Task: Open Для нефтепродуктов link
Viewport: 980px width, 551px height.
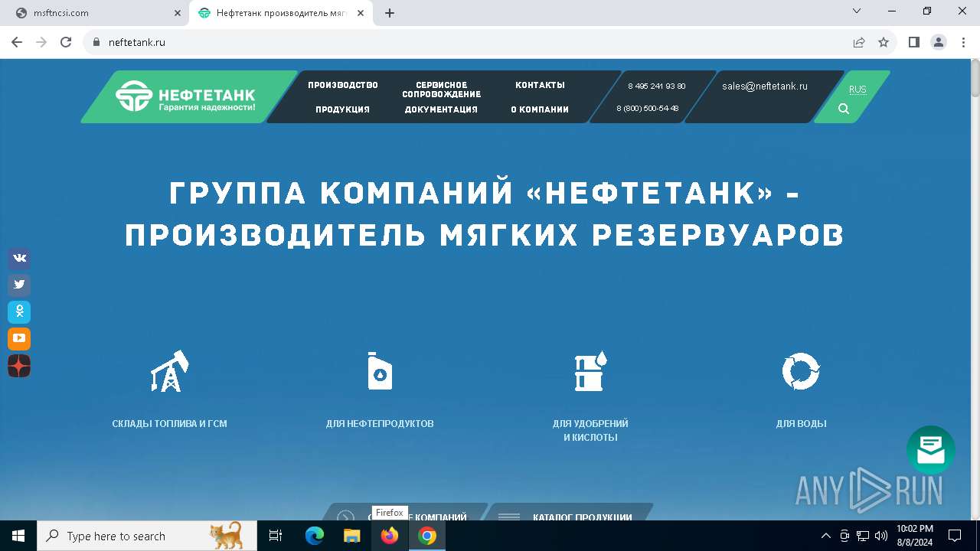Action: click(380, 424)
